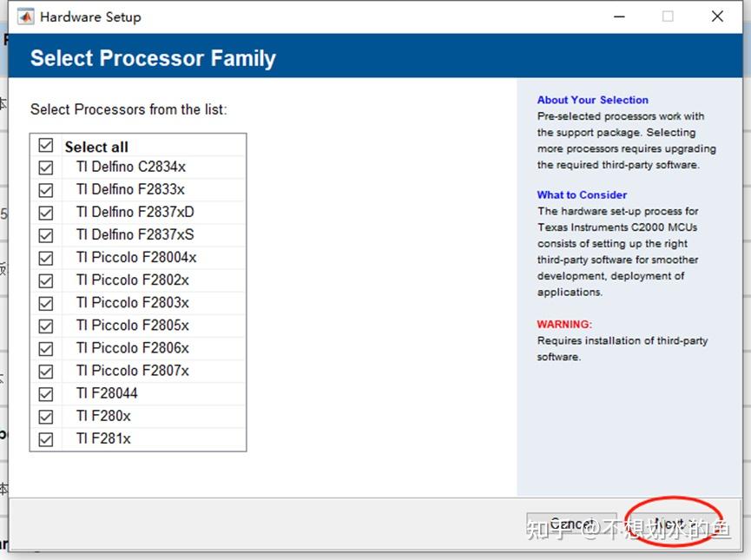Viewport: 751px width, 560px height.
Task: Toggle TI Piccolo F2805x selection
Action: point(45,325)
